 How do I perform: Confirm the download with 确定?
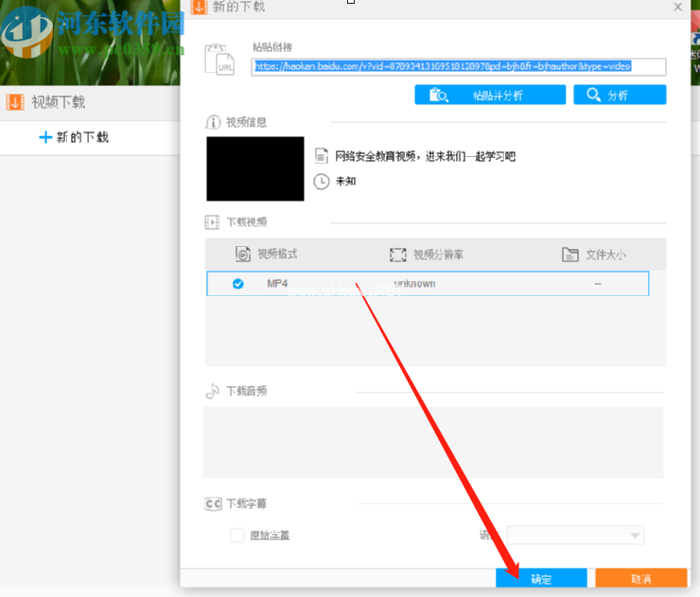(x=541, y=579)
